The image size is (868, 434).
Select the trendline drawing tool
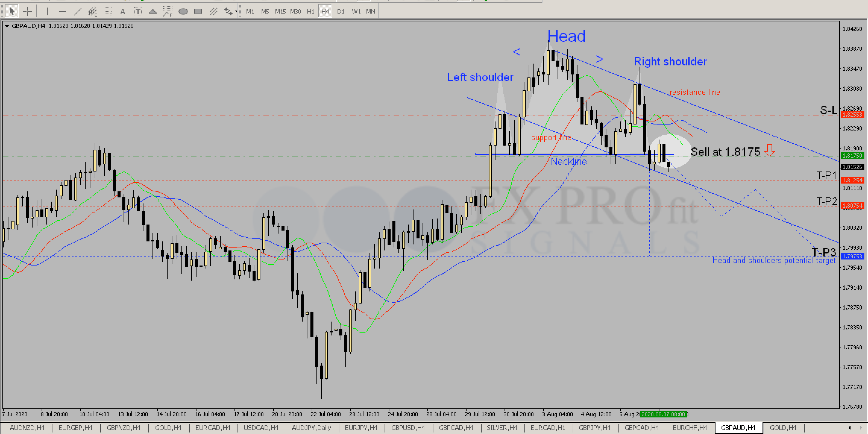[x=77, y=11]
